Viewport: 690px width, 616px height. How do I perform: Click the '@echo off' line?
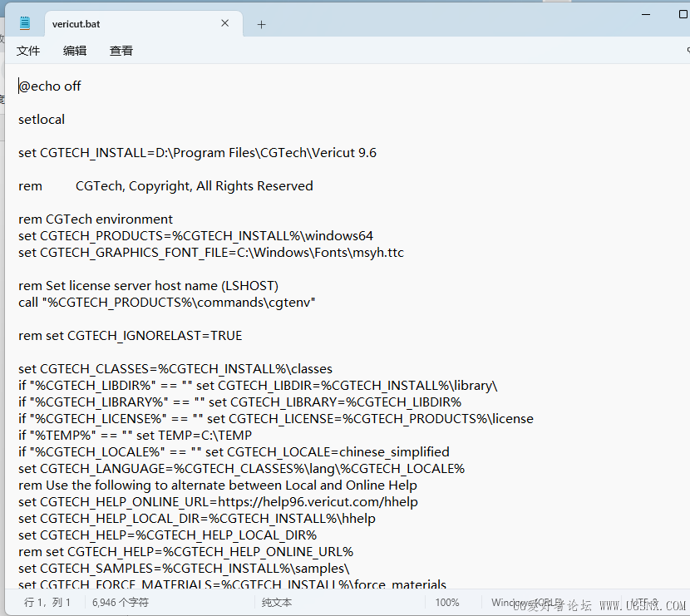tap(50, 86)
